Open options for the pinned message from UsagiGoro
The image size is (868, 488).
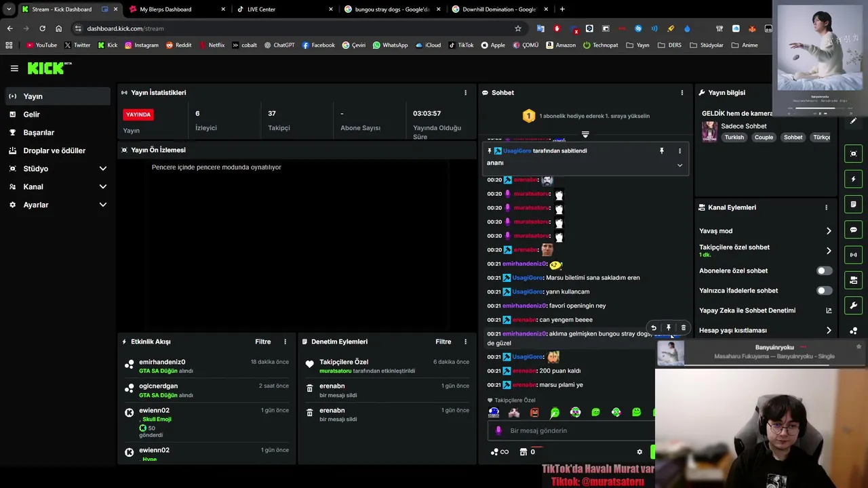[679, 151]
